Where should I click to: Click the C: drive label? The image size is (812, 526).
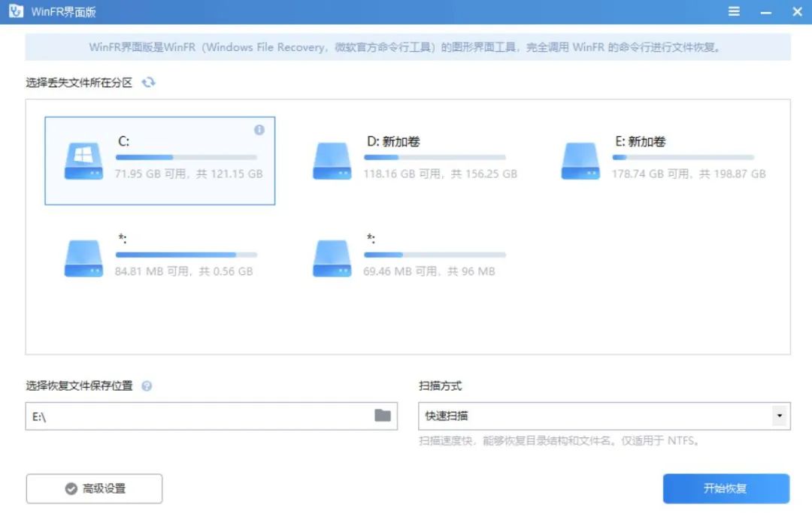click(124, 141)
